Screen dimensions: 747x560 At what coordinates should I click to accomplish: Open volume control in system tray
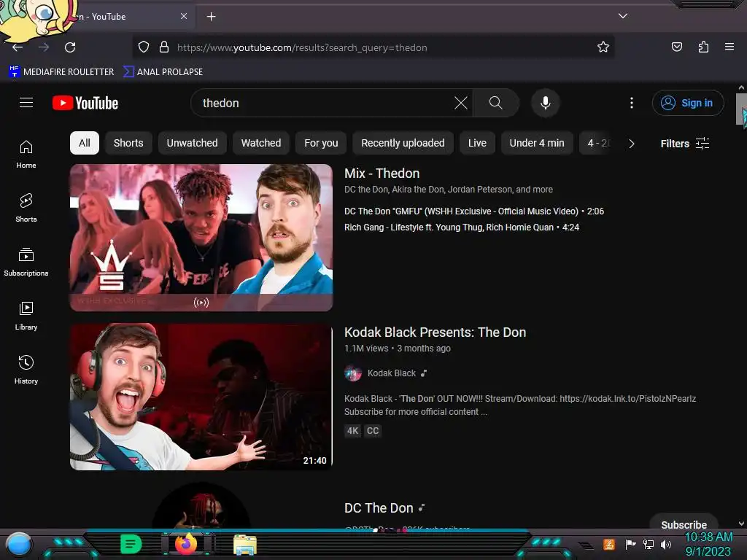(x=666, y=544)
